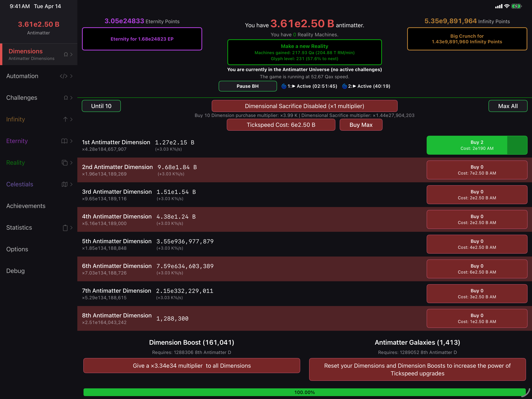Screen dimensions: 532x399
Task: Click Buy 0 for 6th Antimatter Dimension
Action: (477, 269)
